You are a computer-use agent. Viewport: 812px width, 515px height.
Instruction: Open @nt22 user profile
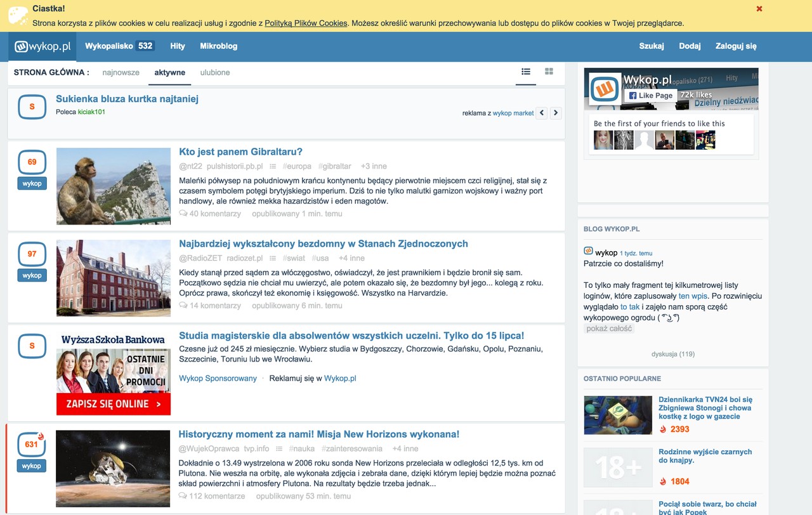(190, 166)
